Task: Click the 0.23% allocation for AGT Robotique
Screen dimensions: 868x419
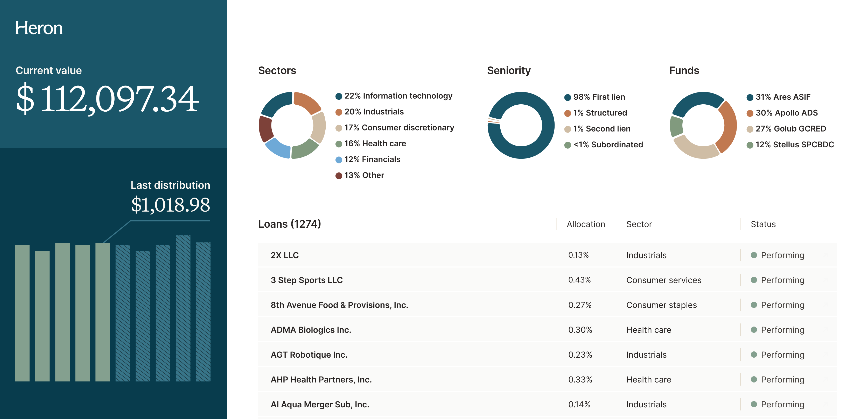Action: pos(580,355)
